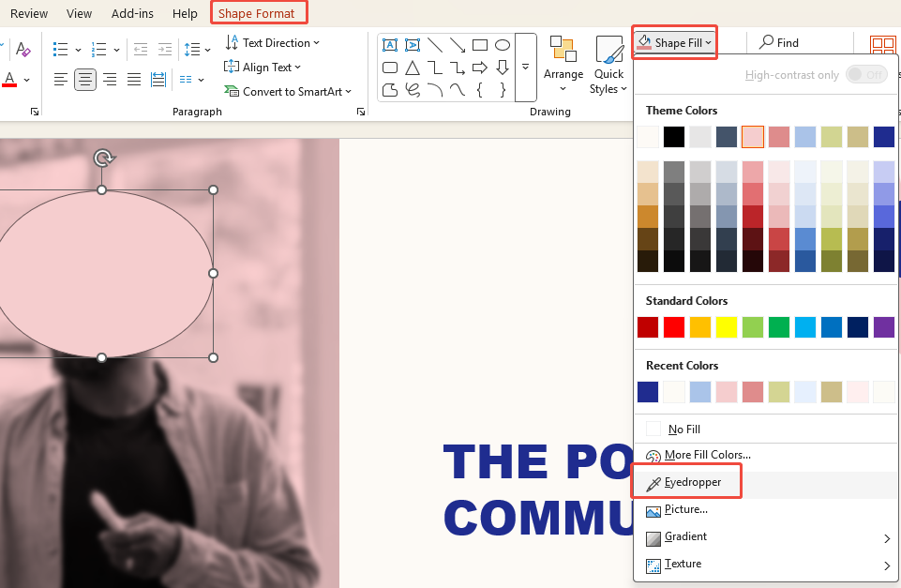This screenshot has width=901, height=588.
Task: Enable justified paragraph alignment
Action: [x=132, y=79]
